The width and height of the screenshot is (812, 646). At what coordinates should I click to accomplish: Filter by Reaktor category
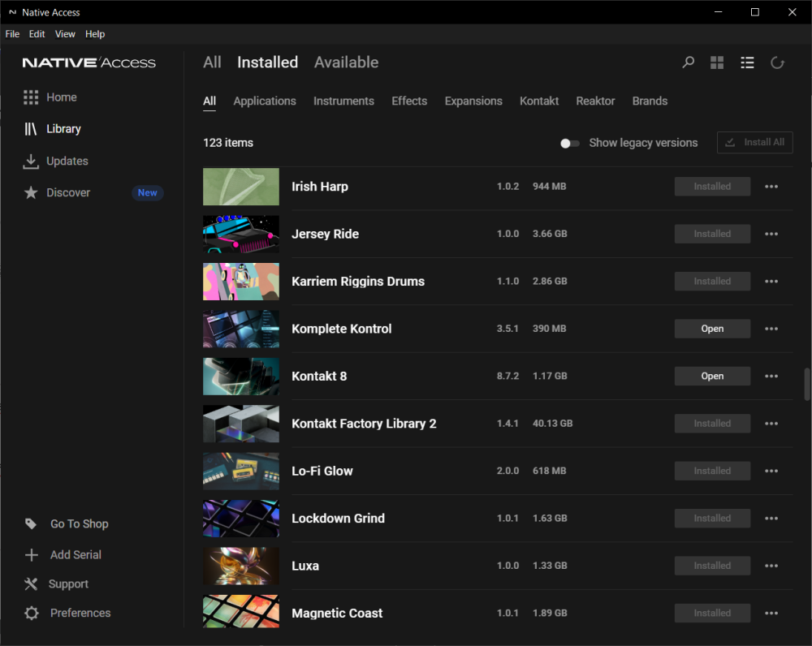(x=595, y=101)
